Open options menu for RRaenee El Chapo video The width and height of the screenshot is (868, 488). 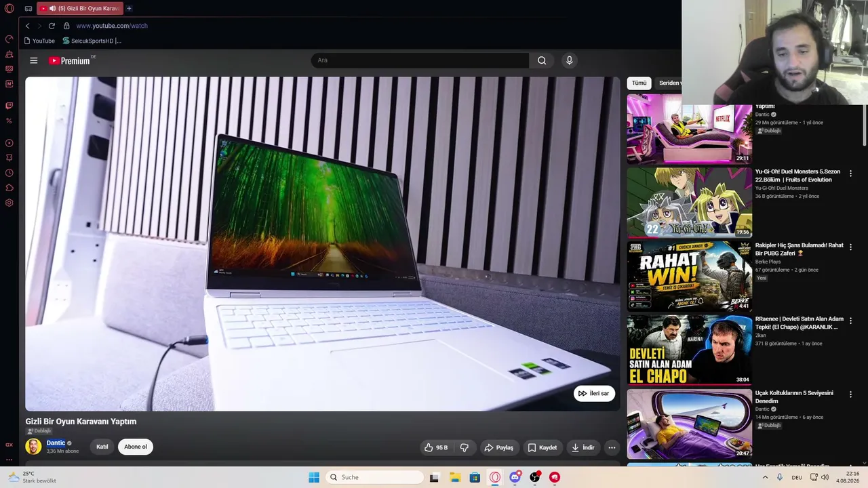coord(850,320)
